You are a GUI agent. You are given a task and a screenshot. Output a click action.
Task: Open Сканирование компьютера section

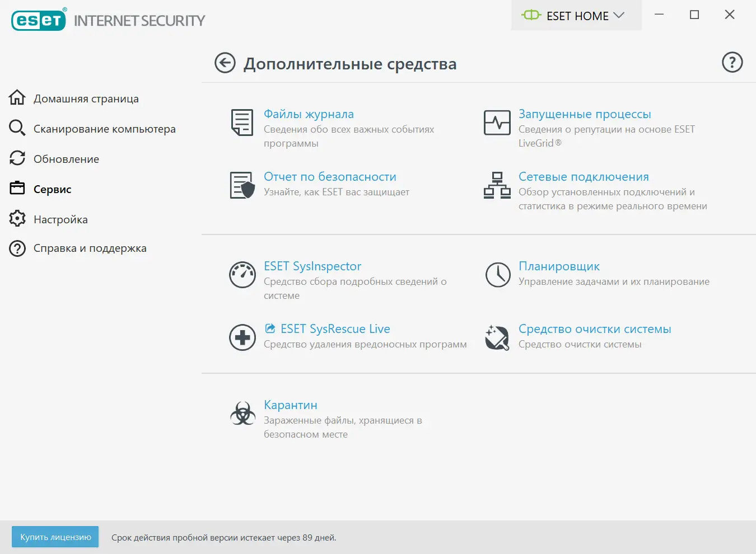[x=105, y=129]
